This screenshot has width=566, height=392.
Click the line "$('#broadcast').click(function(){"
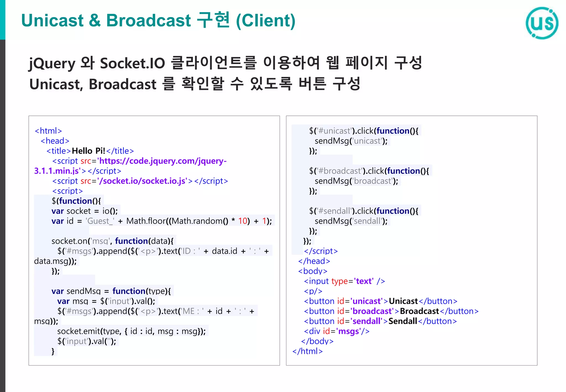[369, 171]
